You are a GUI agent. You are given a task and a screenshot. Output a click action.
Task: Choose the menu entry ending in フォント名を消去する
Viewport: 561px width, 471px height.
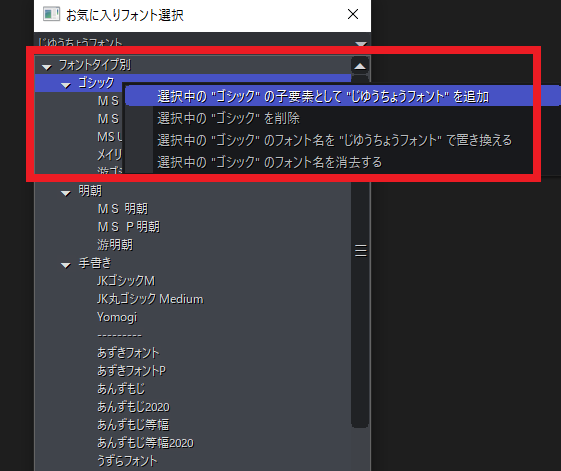point(269,162)
